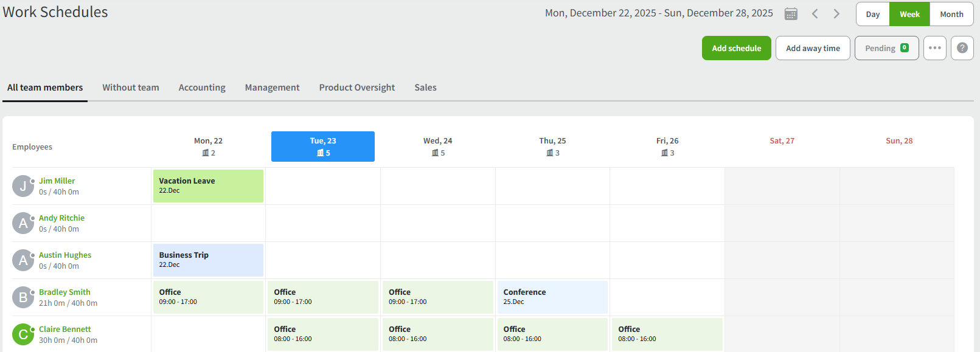
Task: Open the Accounting team tab
Action: [x=202, y=88]
